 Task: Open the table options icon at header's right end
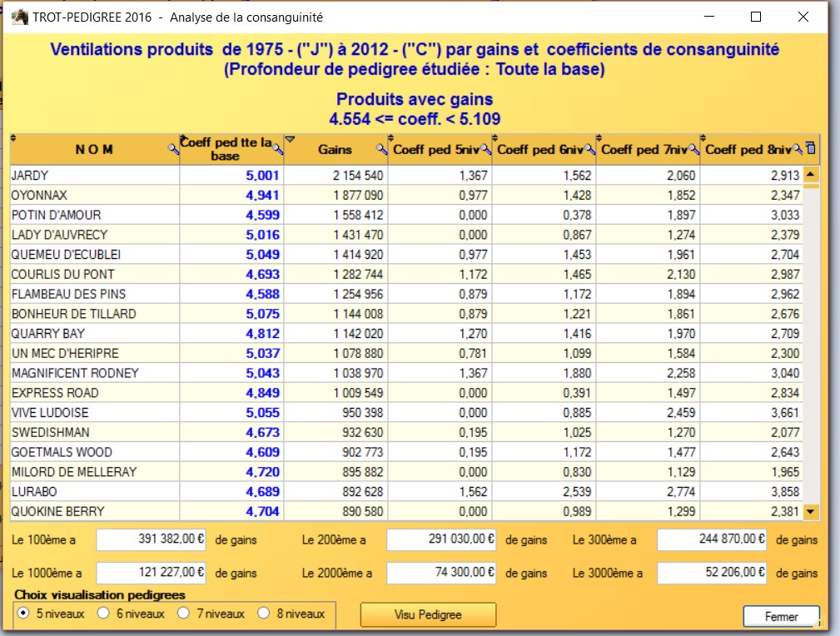[x=811, y=148]
